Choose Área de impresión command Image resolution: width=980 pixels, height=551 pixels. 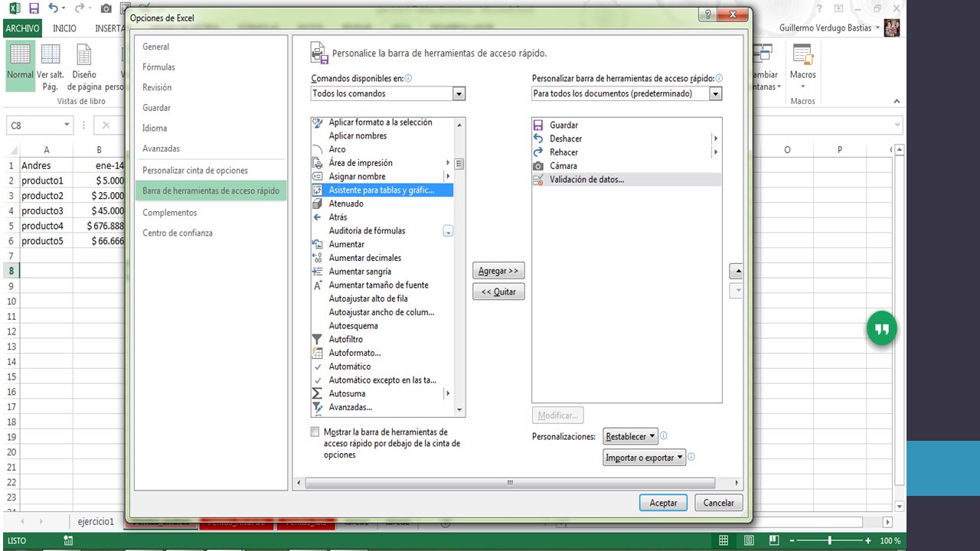[x=382, y=163]
